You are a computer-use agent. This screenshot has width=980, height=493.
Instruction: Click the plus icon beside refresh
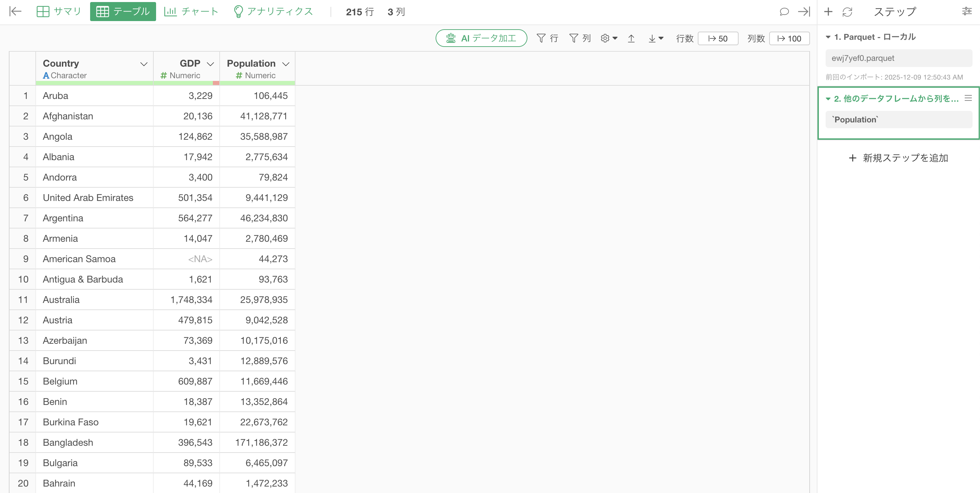pos(828,12)
